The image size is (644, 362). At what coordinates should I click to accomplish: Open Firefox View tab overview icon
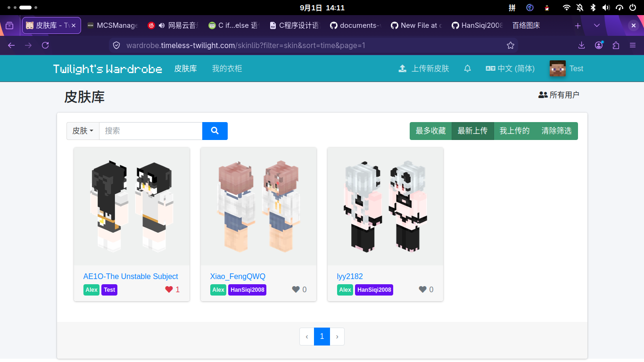pos(10,25)
